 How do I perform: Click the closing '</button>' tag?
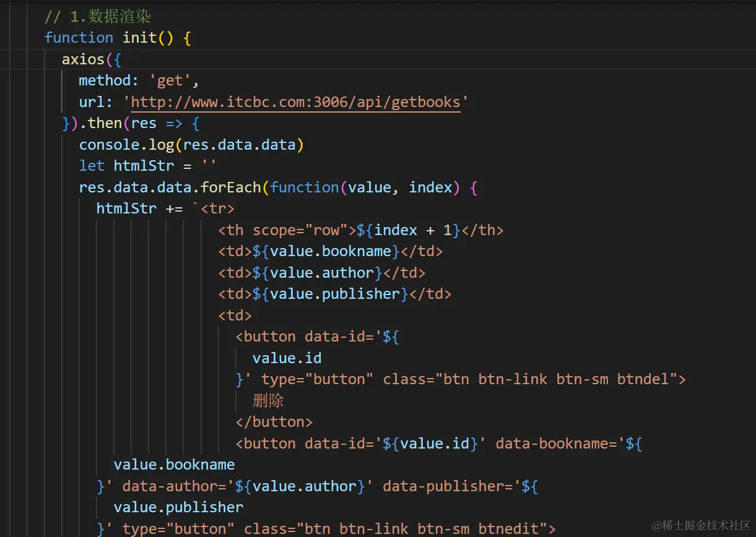pyautogui.click(x=274, y=422)
